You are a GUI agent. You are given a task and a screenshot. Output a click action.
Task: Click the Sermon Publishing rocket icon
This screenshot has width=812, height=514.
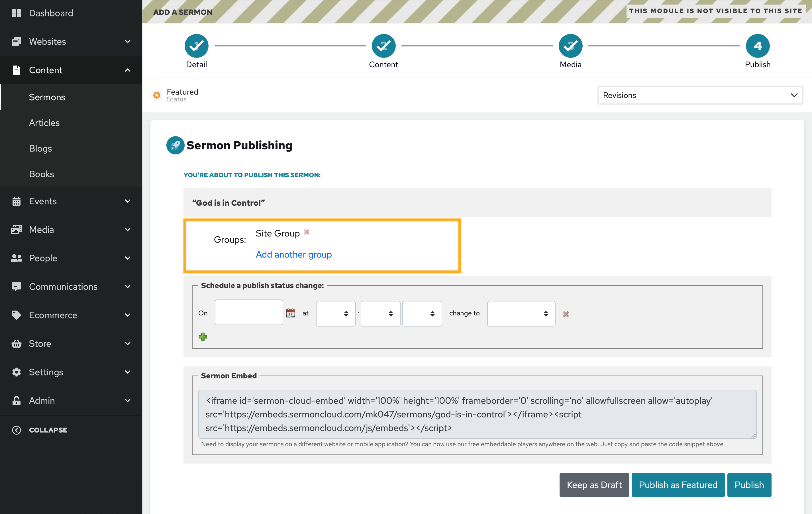(175, 145)
